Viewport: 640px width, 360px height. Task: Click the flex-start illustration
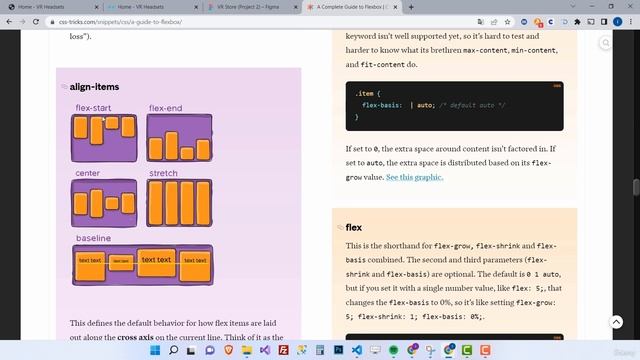tap(104, 138)
